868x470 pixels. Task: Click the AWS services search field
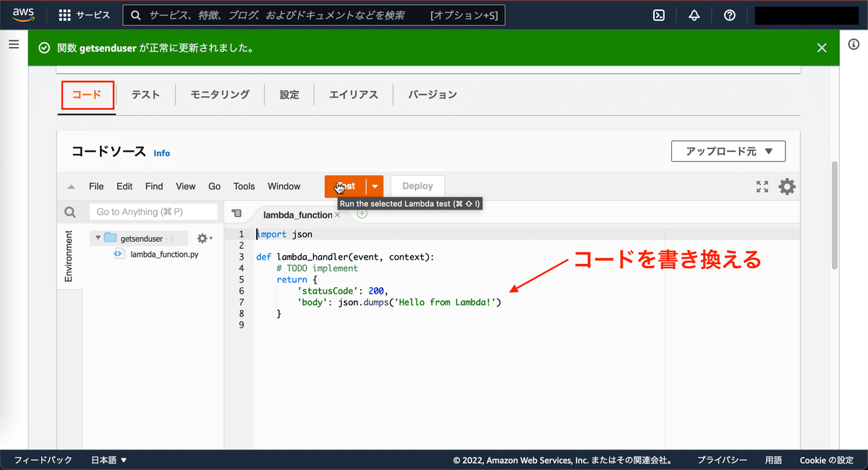[314, 15]
